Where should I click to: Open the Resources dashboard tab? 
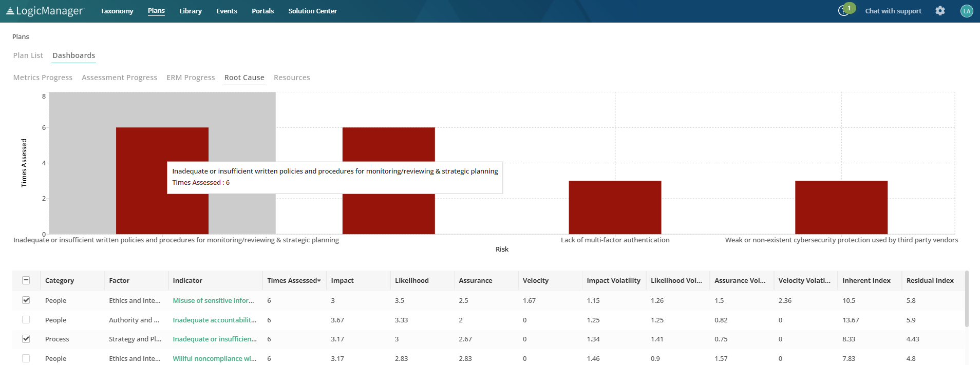(x=292, y=78)
